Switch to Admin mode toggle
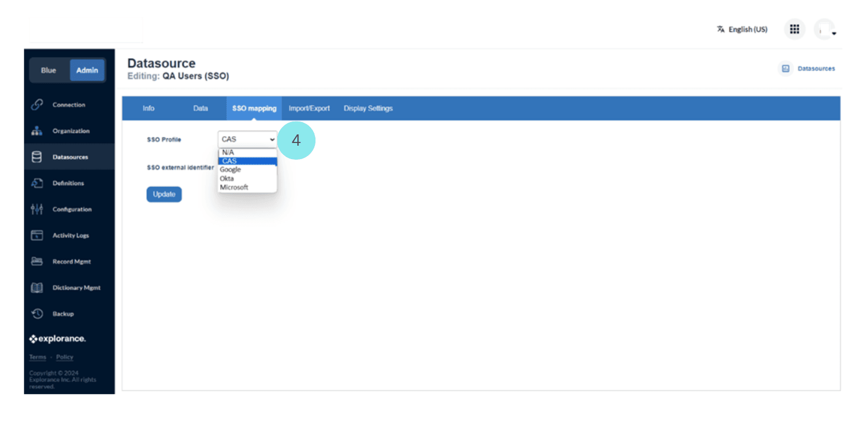 (x=87, y=70)
